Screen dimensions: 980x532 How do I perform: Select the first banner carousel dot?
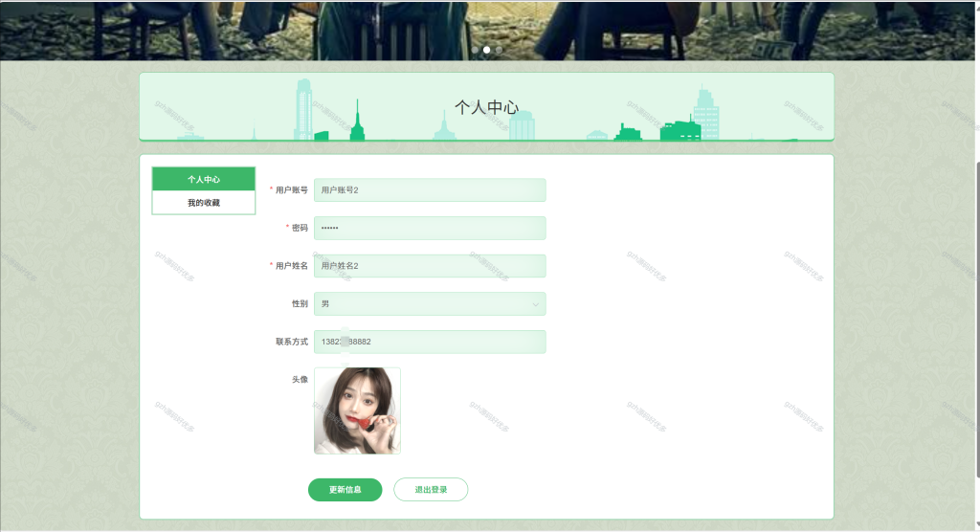(x=475, y=50)
